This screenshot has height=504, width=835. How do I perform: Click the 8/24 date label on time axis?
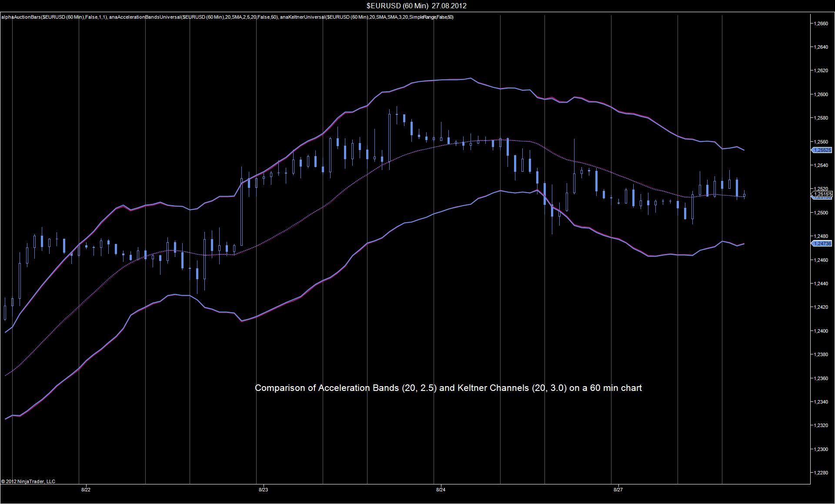[x=441, y=490]
